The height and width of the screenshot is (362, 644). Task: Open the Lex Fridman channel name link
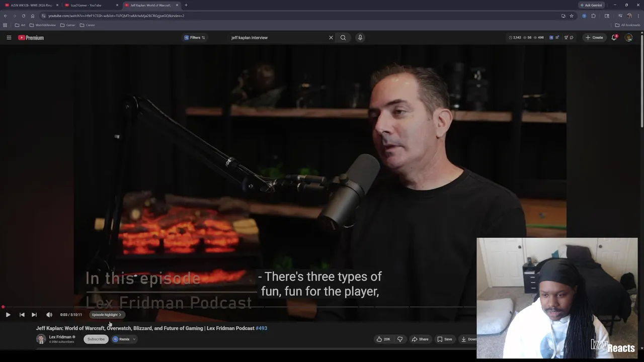[60, 337]
